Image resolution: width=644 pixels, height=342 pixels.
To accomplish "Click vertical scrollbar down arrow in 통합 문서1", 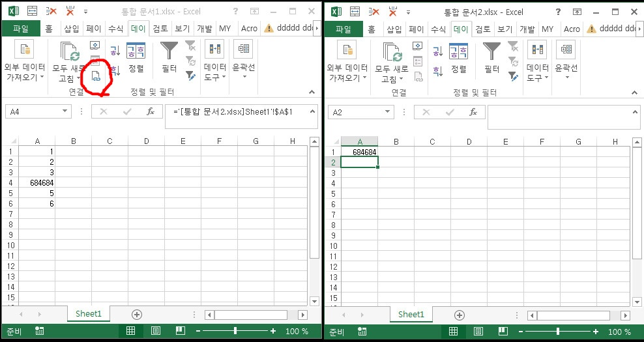I will (314, 302).
